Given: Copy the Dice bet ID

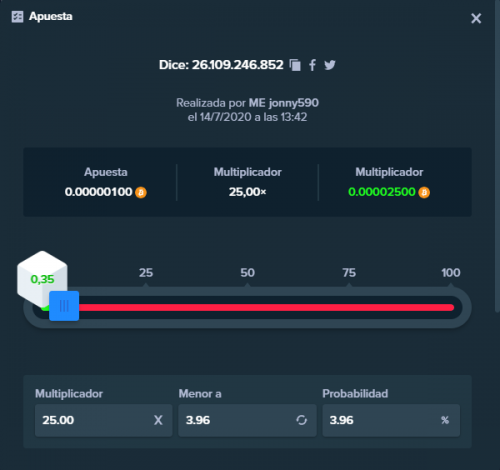Looking at the screenshot, I should click(x=295, y=65).
